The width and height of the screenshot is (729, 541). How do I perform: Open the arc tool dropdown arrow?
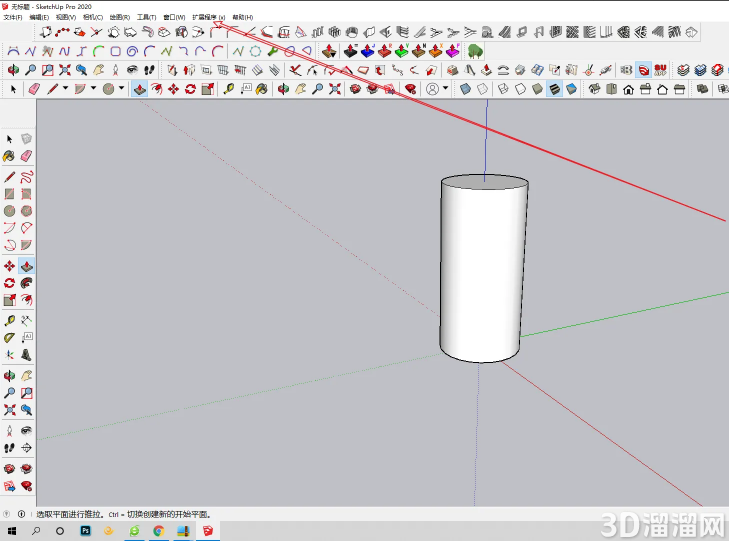[93, 88]
